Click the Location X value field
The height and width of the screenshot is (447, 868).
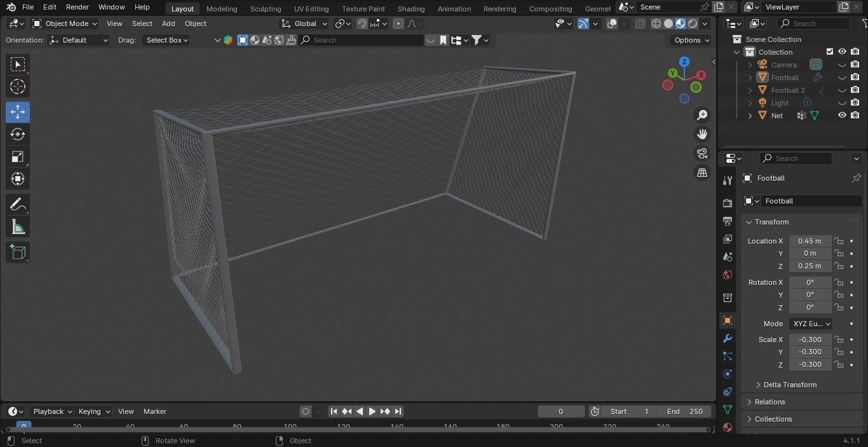click(x=810, y=241)
